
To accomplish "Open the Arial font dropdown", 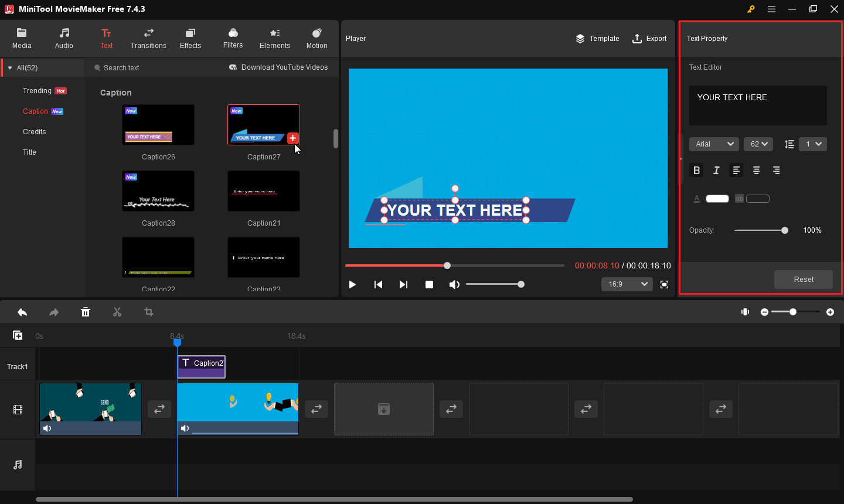I will pyautogui.click(x=714, y=144).
